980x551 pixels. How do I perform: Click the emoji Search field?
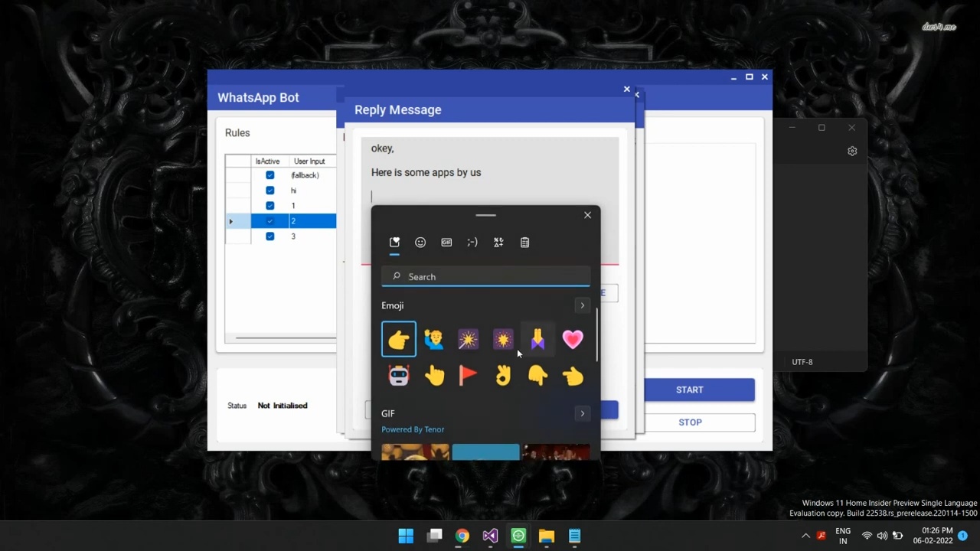tap(486, 276)
